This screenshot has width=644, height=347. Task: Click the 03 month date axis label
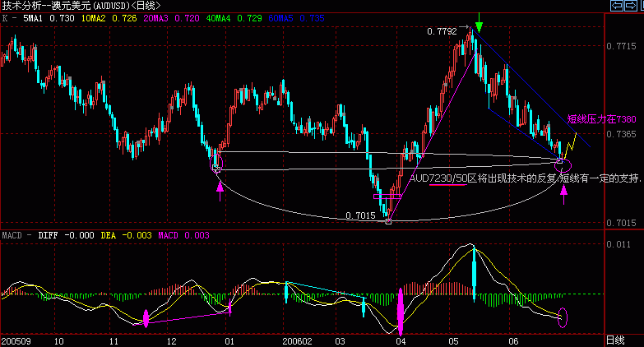pos(340,341)
